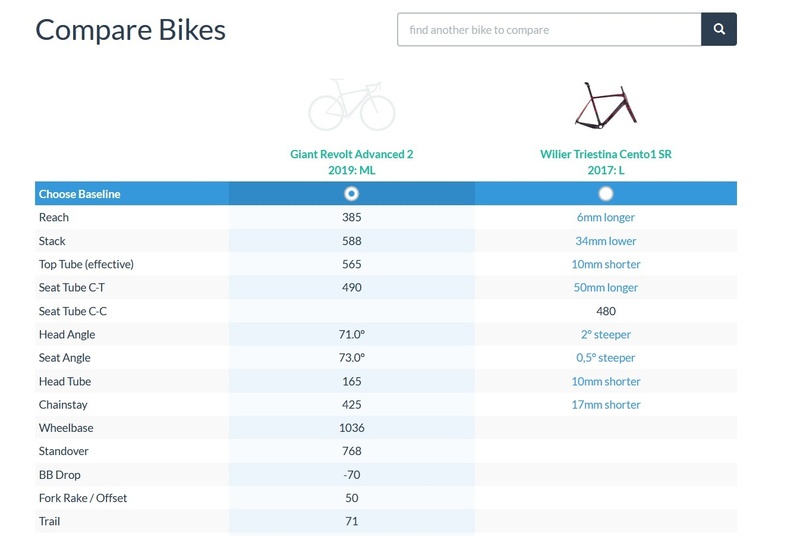Click the 6mm longer reach difference
Screen dimensions: 800x536
pyautogui.click(x=606, y=217)
